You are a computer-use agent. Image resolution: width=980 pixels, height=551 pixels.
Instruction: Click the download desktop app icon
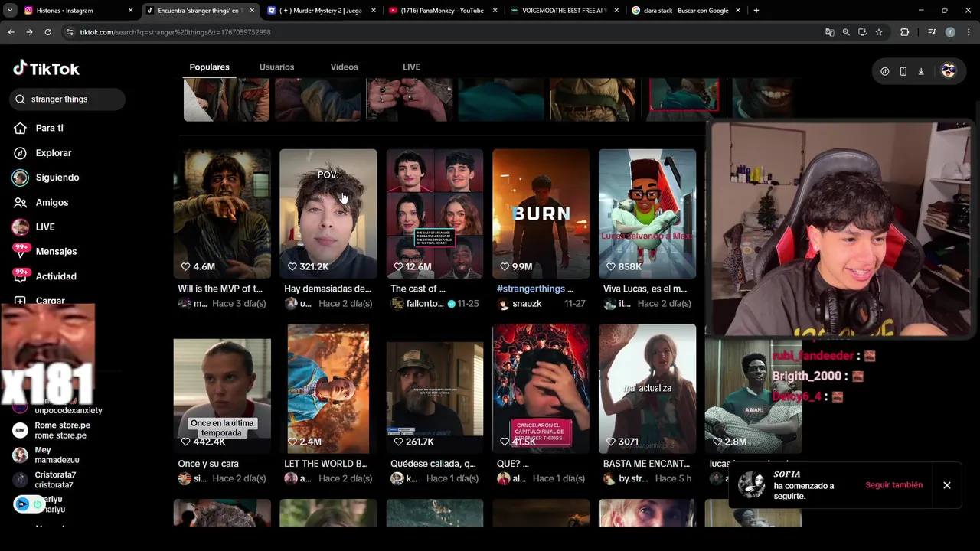921,71
